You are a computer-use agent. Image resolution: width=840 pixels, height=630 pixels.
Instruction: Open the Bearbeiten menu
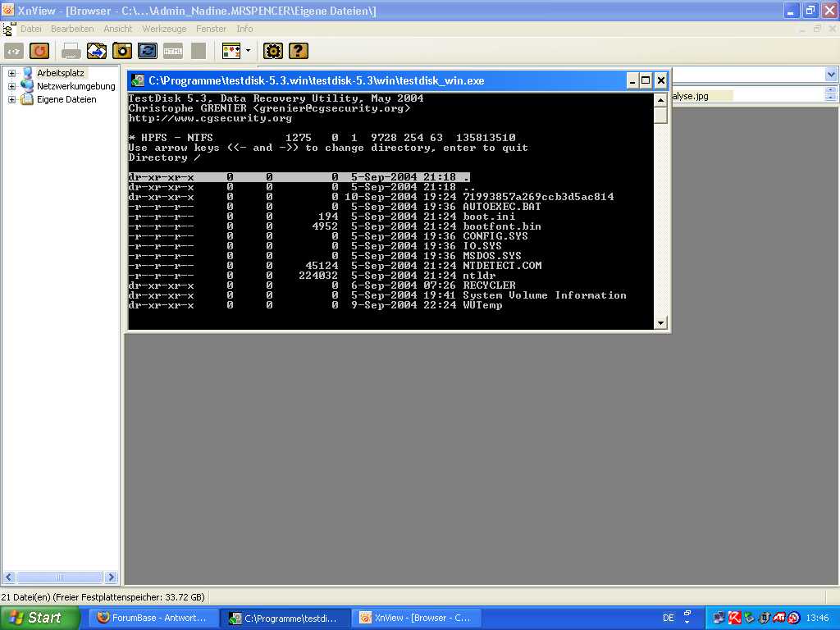(x=72, y=29)
